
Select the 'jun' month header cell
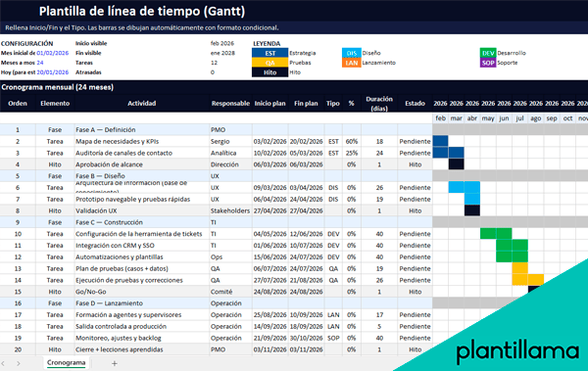point(504,118)
